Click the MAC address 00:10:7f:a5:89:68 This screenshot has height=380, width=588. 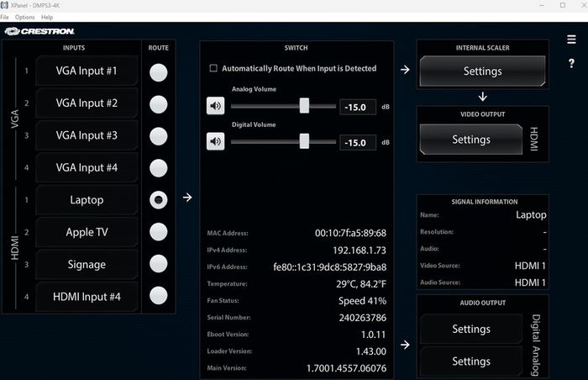[350, 233]
